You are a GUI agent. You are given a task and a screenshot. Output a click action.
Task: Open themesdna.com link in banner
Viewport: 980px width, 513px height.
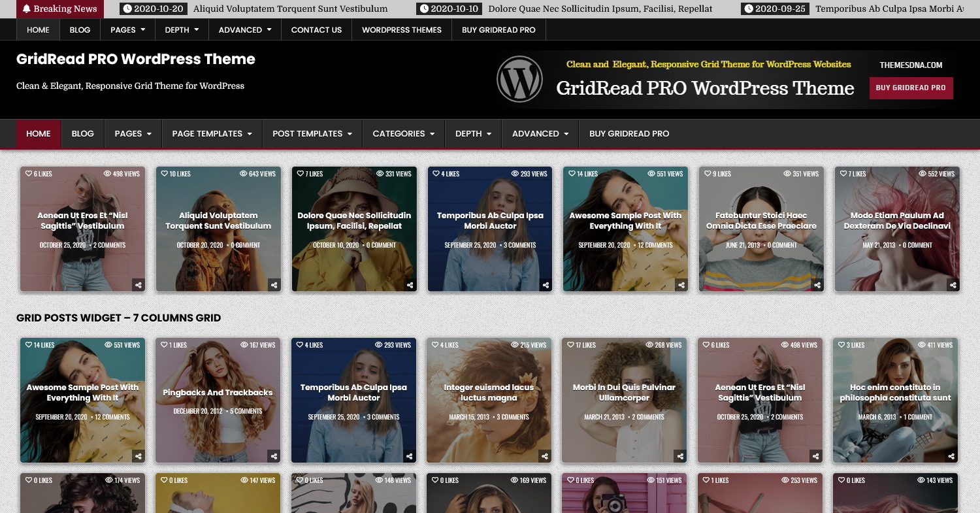click(x=911, y=65)
